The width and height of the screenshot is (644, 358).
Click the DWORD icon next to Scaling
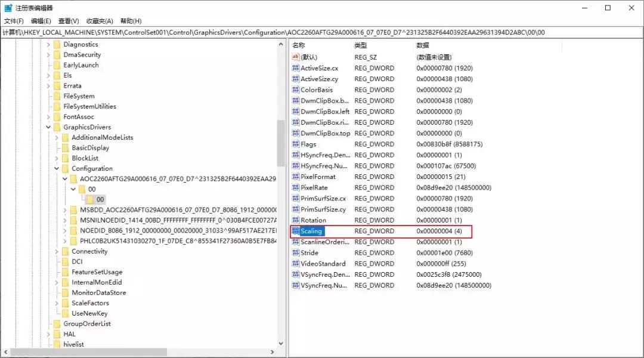click(x=295, y=231)
